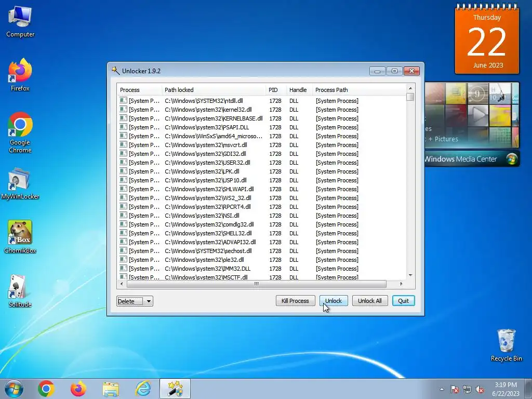Select the msvcrt.dll path row
The height and width of the screenshot is (399, 532).
click(206, 145)
